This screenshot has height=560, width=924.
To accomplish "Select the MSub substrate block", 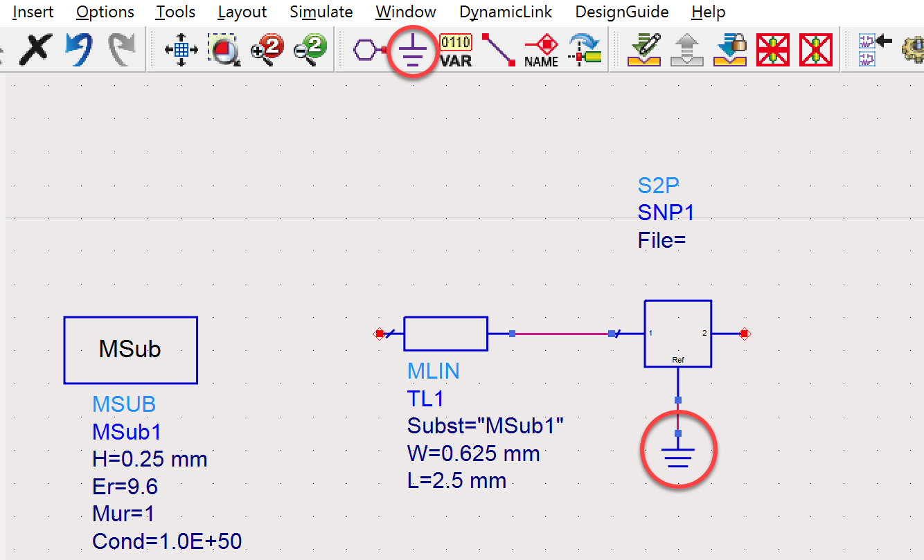I will pos(130,350).
